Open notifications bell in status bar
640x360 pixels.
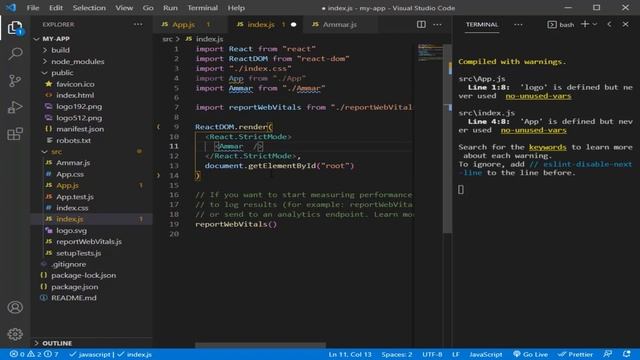[627, 354]
